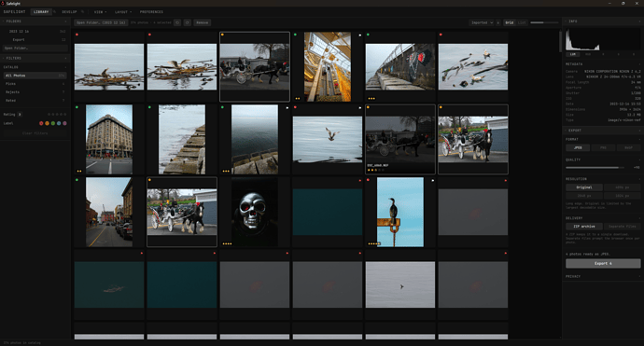The width and height of the screenshot is (644, 346).
Task: Click the search icon next to Develop tab
Action: [82, 12]
